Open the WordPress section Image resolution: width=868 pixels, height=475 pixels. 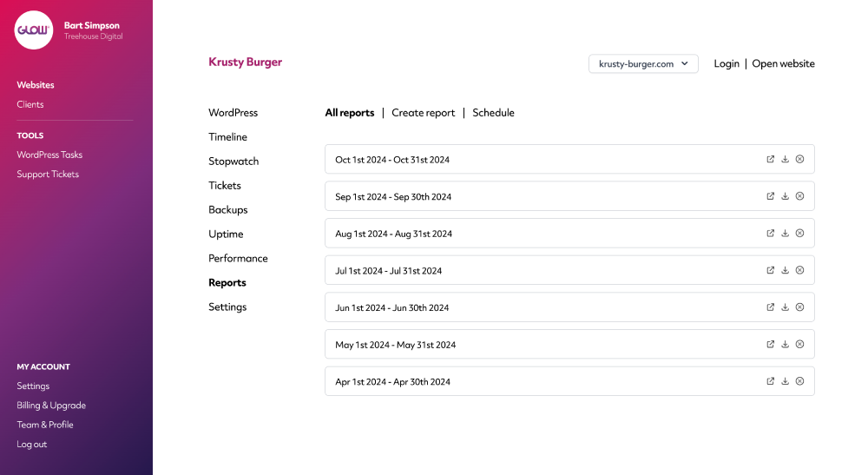(233, 113)
